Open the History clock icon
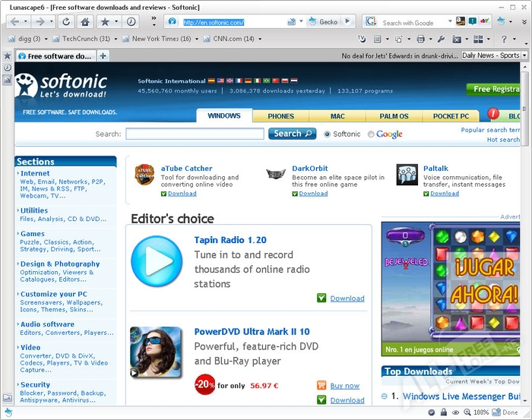 point(131,22)
